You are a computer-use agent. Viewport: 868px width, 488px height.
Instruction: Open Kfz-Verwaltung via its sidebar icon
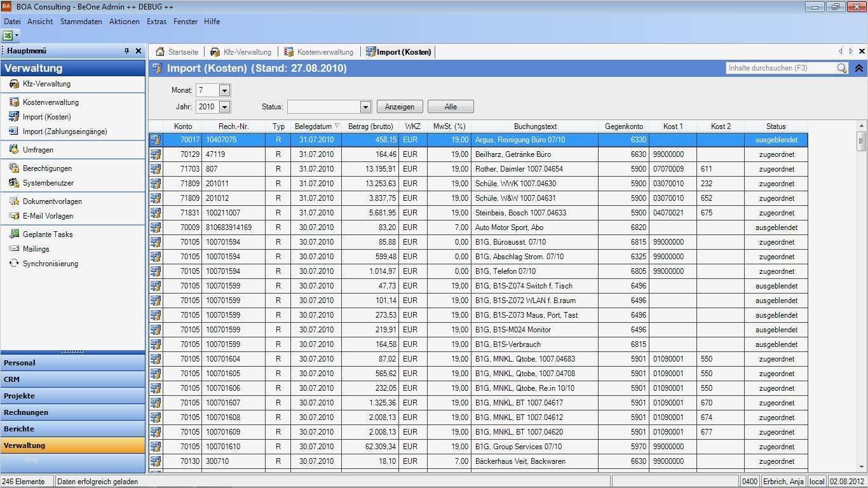click(14, 83)
